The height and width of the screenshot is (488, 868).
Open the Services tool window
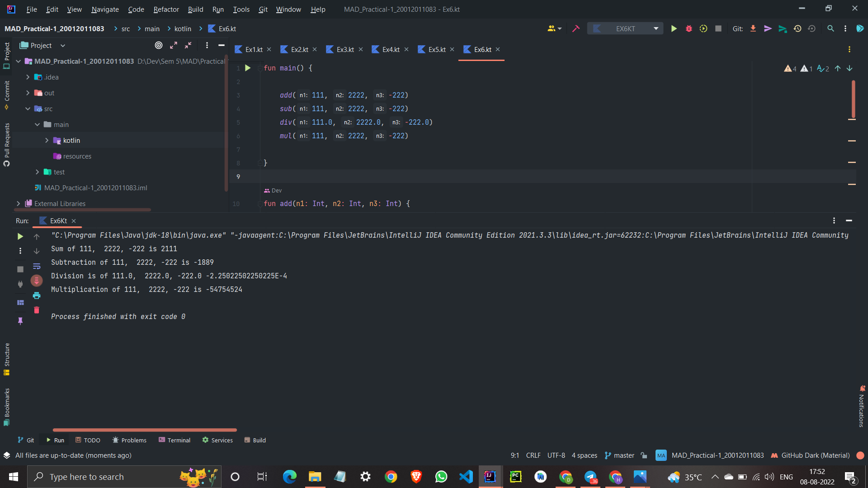tap(217, 440)
